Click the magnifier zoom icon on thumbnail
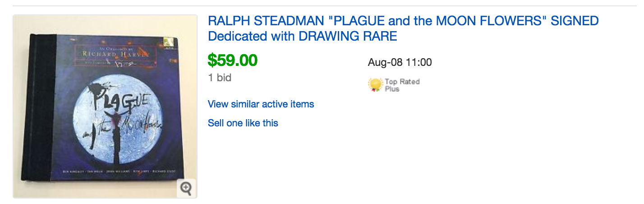The width and height of the screenshot is (644, 204). point(186,188)
